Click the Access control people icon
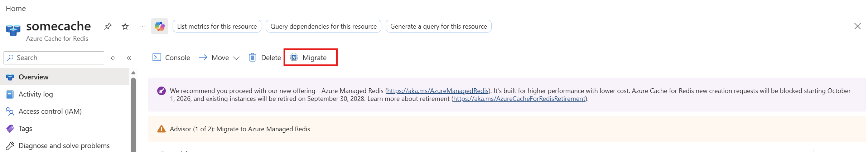 (10, 111)
